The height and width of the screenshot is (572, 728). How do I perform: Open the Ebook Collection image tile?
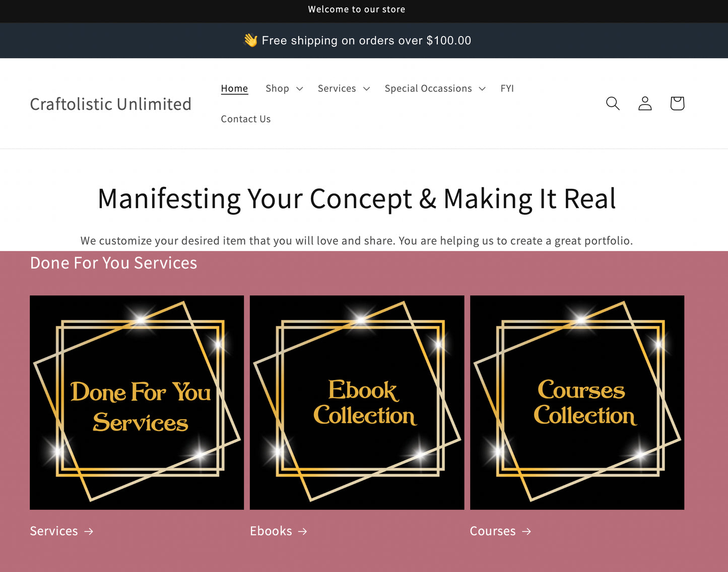[x=357, y=402]
